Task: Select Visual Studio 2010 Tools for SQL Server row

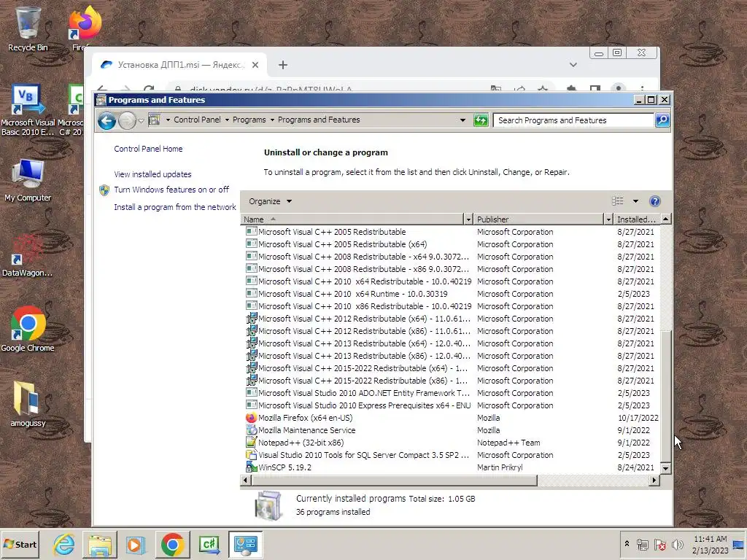Action: 451,455
